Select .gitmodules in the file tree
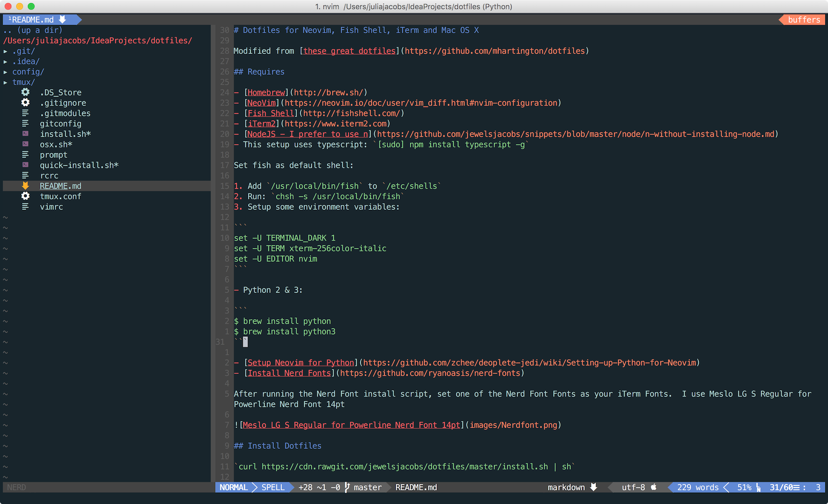828x504 pixels. point(65,113)
